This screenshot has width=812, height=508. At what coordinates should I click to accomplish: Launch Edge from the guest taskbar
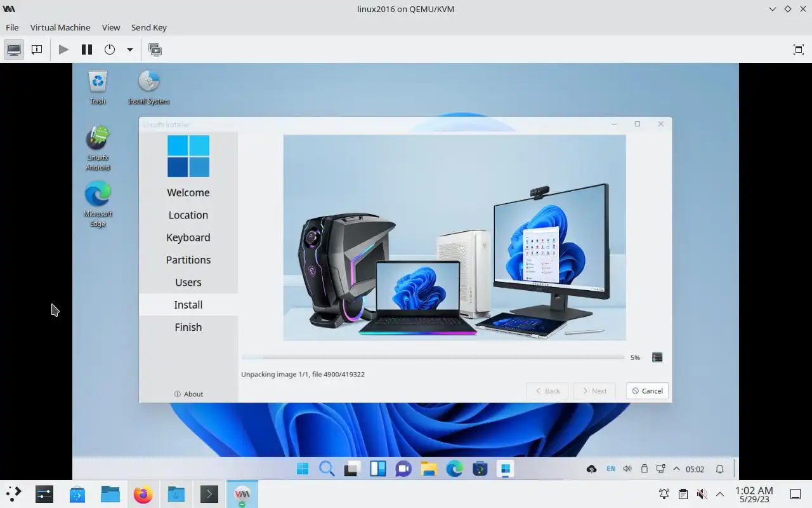tap(454, 469)
